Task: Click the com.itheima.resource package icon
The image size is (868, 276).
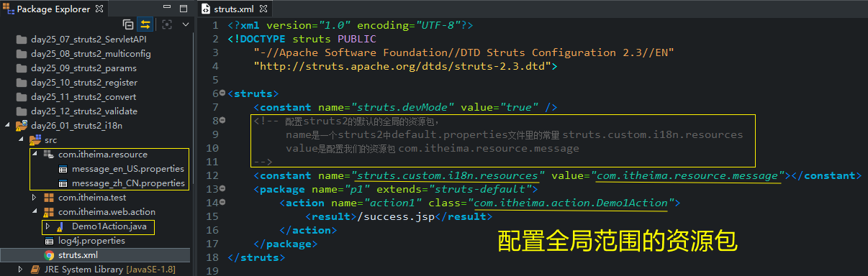Action: point(49,155)
